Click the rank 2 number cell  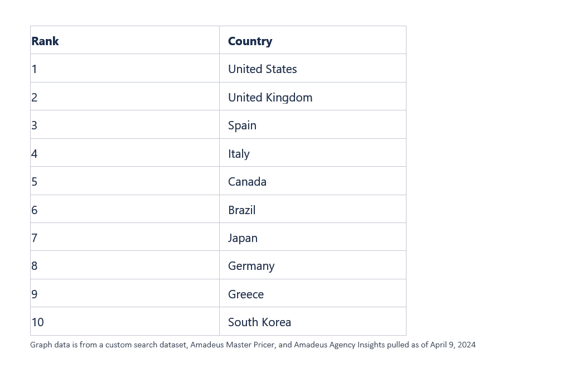pos(35,98)
